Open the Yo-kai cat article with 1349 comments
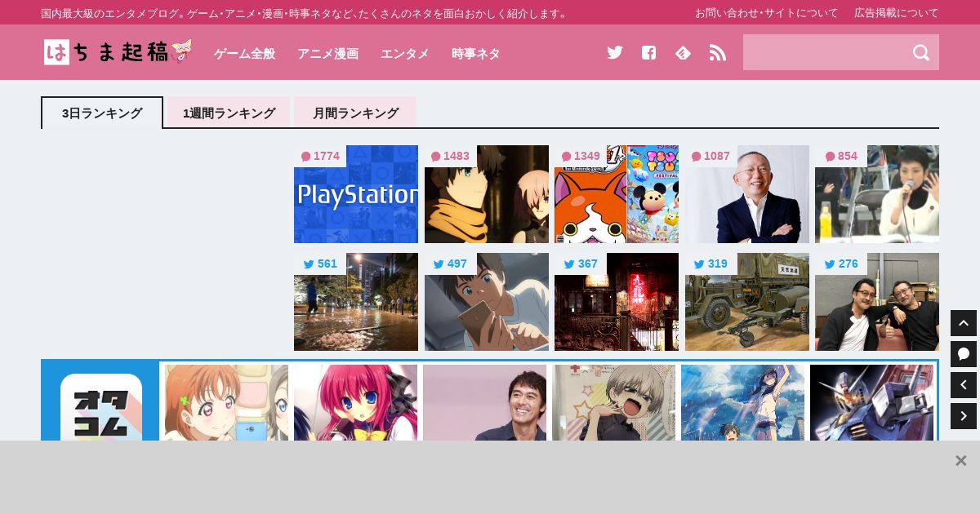Viewport: 980px width, 514px height. 617,194
